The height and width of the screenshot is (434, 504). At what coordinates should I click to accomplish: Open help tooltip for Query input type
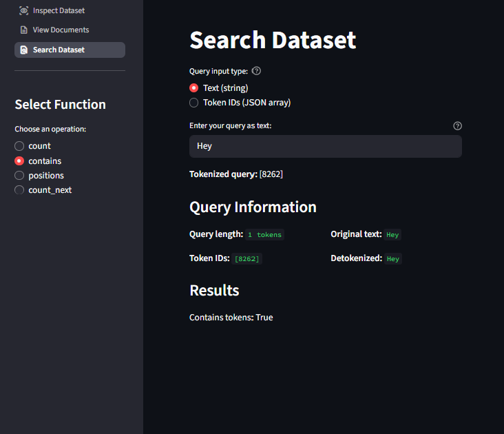(257, 71)
